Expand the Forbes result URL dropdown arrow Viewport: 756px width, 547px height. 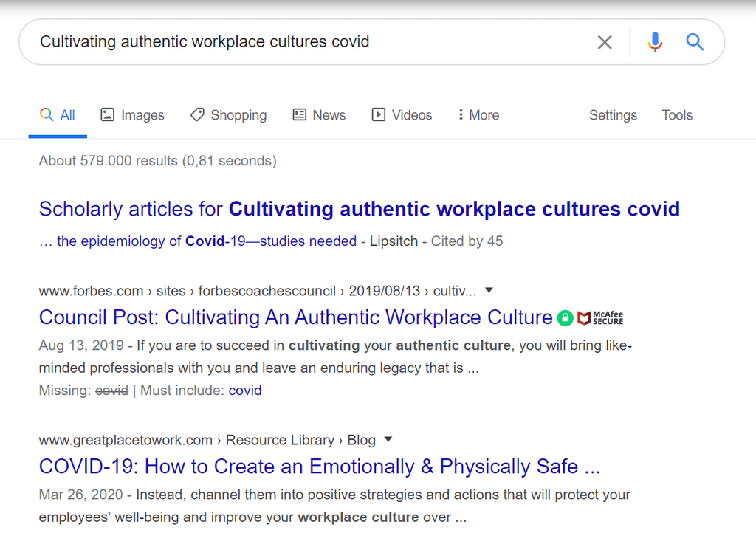point(489,290)
